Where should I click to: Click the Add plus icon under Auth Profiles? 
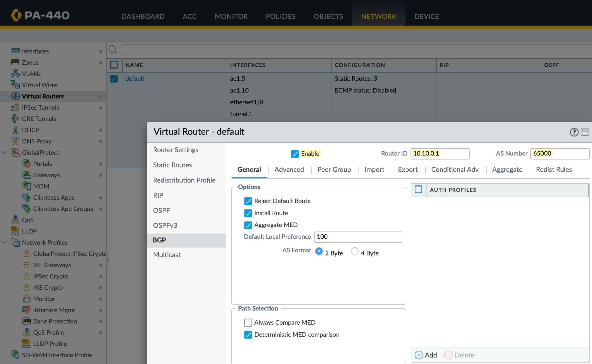click(x=419, y=355)
